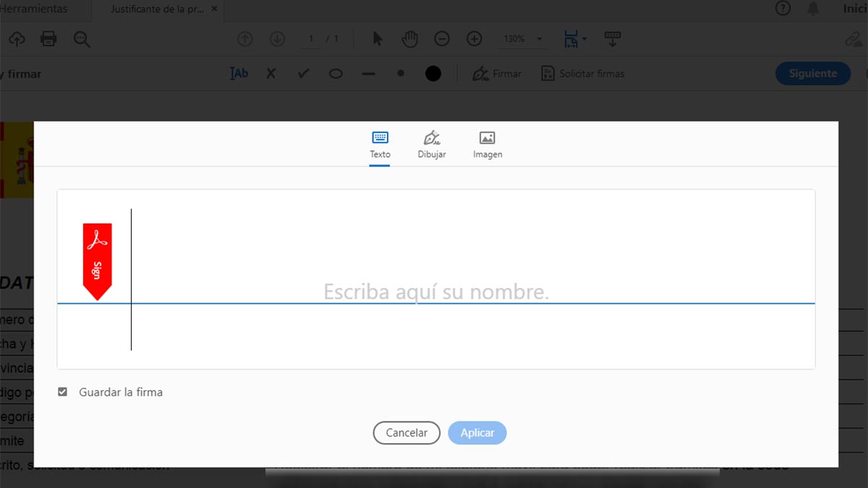Type name in the signature field
The width and height of the screenshot is (868, 488).
[x=435, y=292]
